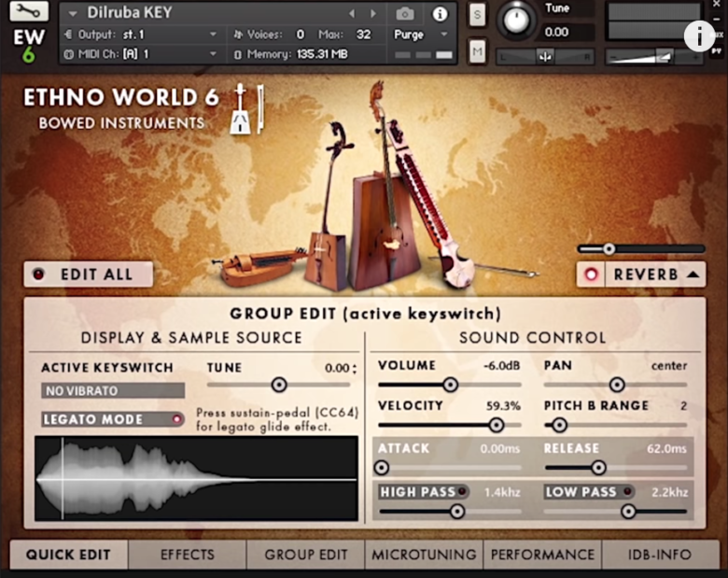Toggle the Reverb power button
This screenshot has height=578, width=728.
point(591,275)
